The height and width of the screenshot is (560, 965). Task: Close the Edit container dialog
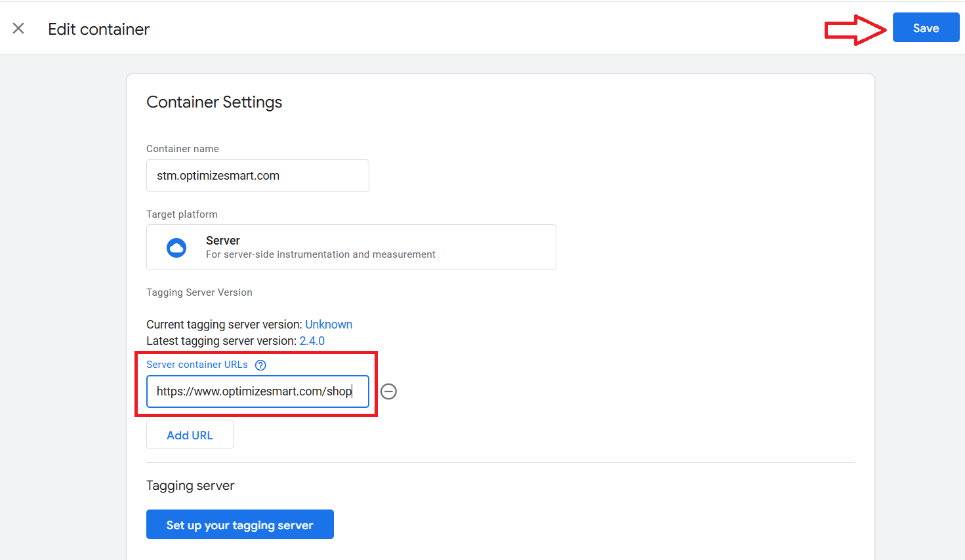tap(18, 28)
